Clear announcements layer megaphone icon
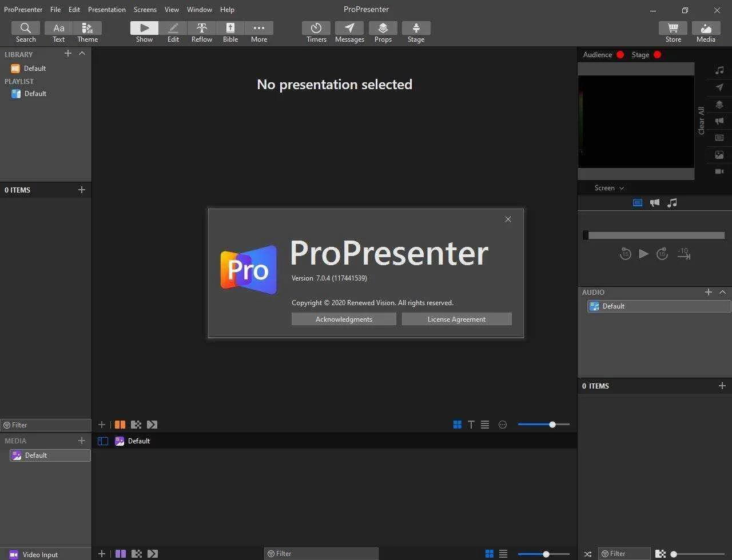Viewport: 732px width, 560px height. (719, 121)
